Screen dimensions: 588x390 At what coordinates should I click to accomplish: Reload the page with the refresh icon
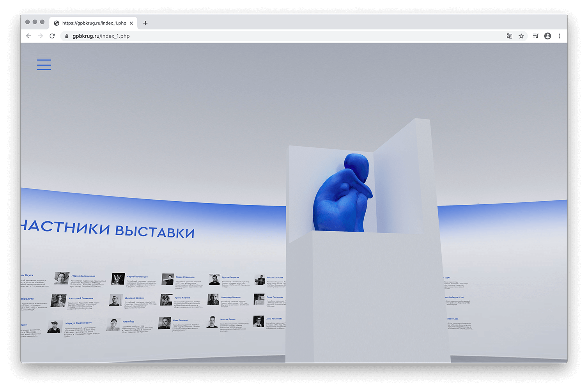52,36
